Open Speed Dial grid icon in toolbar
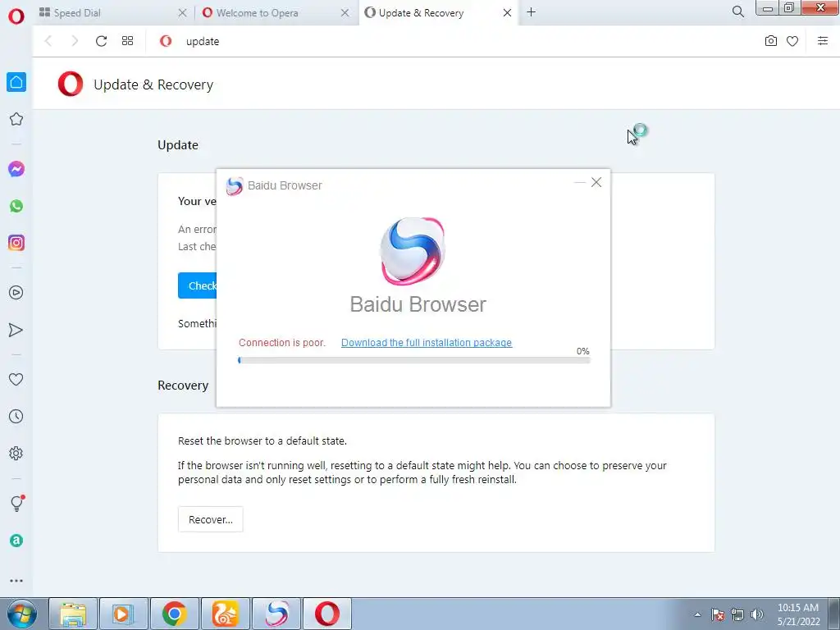 pos(127,41)
